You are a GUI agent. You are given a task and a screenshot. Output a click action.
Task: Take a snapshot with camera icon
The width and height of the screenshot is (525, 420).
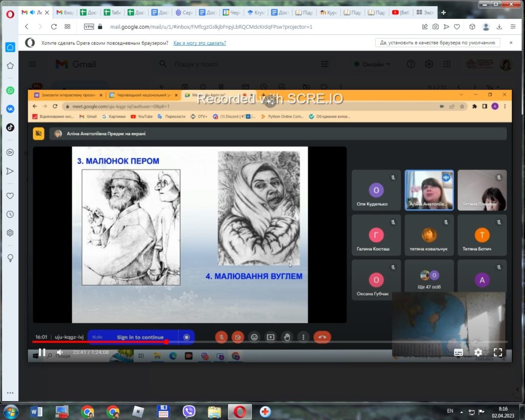(x=436, y=27)
